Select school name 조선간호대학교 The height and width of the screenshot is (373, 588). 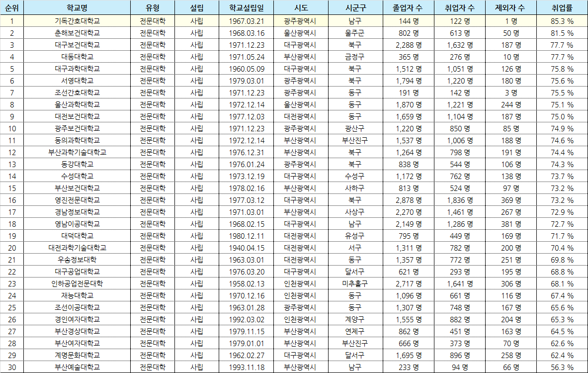(77, 93)
